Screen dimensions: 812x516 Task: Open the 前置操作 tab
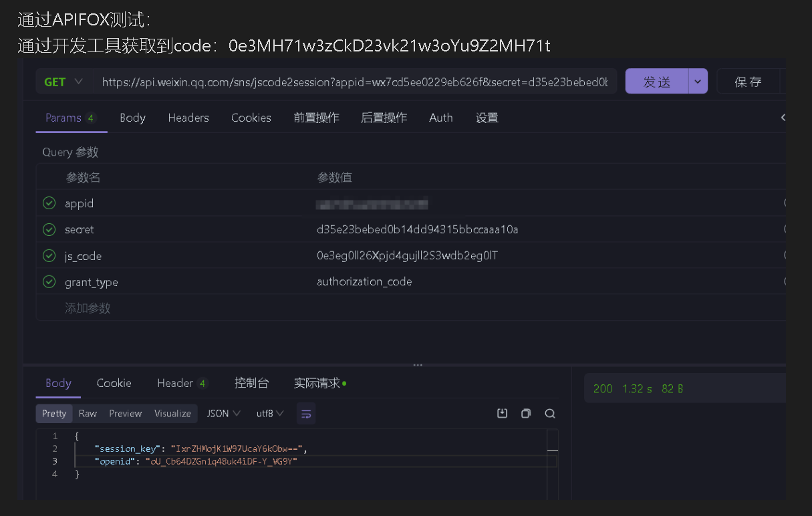[x=317, y=118]
